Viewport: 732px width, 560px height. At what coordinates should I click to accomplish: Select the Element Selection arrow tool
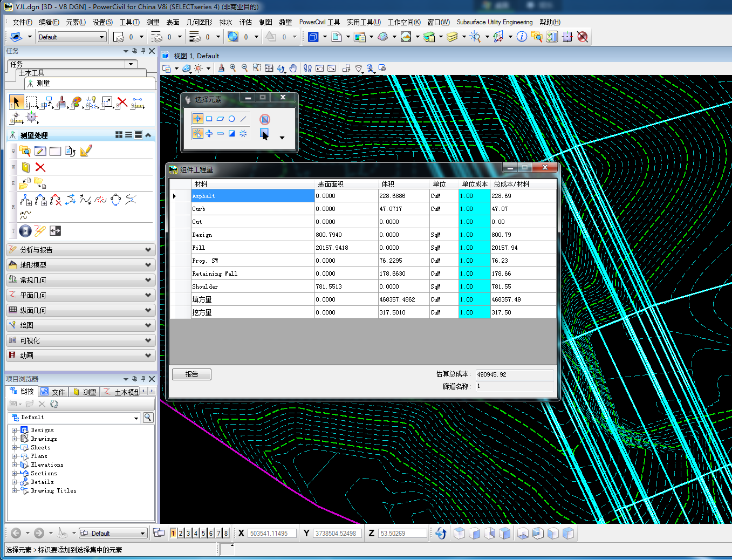pos(16,102)
